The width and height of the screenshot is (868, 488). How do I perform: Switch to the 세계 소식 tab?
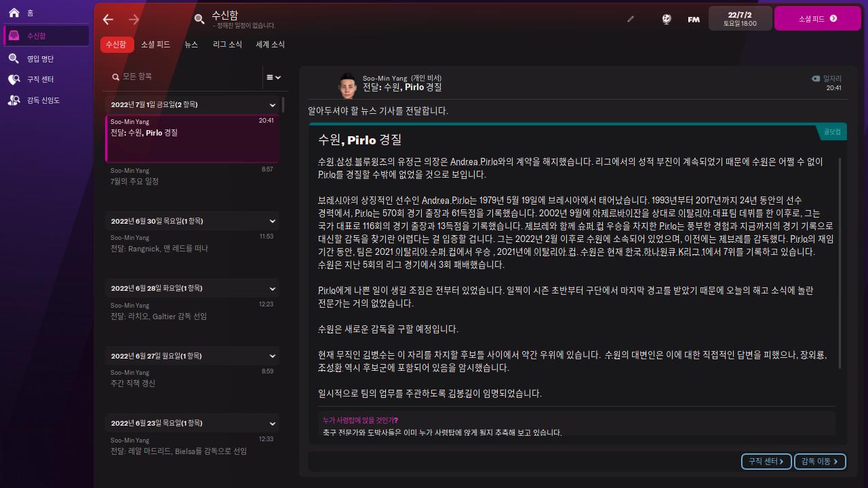tap(270, 44)
